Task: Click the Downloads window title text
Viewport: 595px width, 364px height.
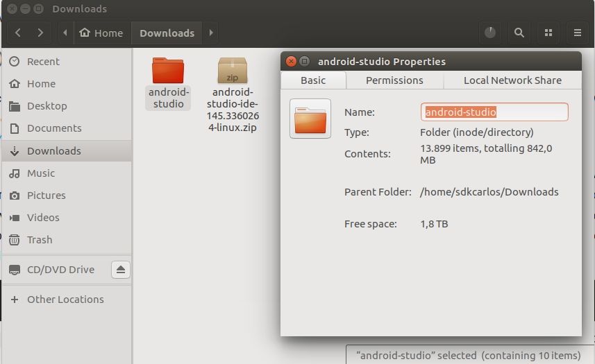Action: coord(79,9)
